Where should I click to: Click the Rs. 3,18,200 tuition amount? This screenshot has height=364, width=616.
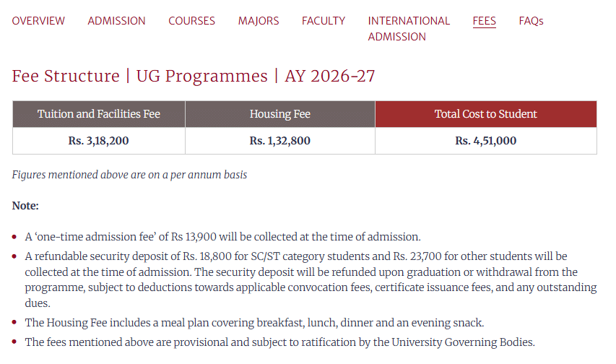click(99, 141)
